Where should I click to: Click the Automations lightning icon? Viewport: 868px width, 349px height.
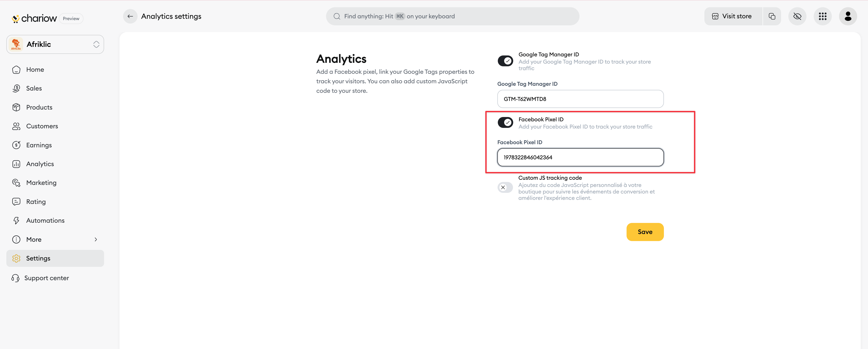pyautogui.click(x=16, y=220)
